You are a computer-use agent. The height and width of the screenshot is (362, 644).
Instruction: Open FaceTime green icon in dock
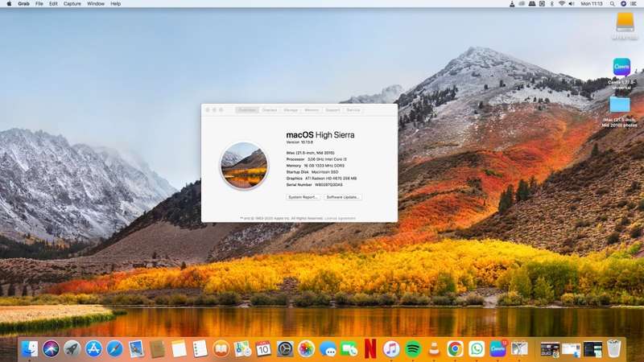pyautogui.click(x=349, y=349)
